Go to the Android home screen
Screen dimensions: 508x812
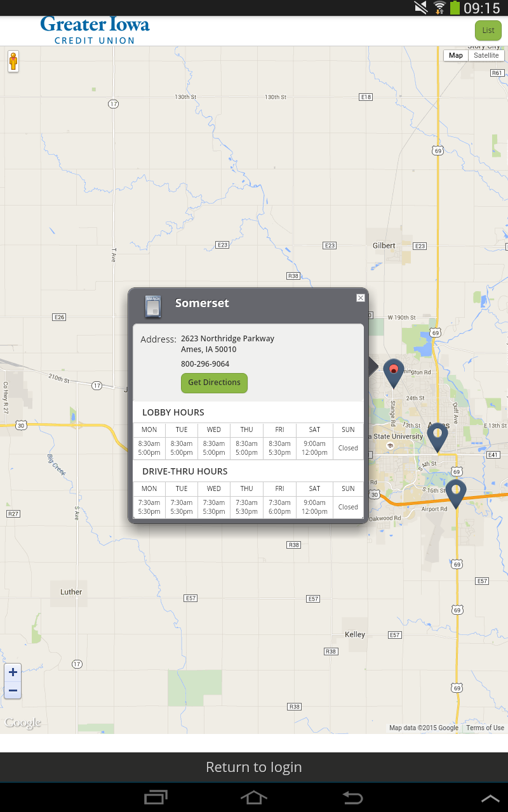(253, 797)
